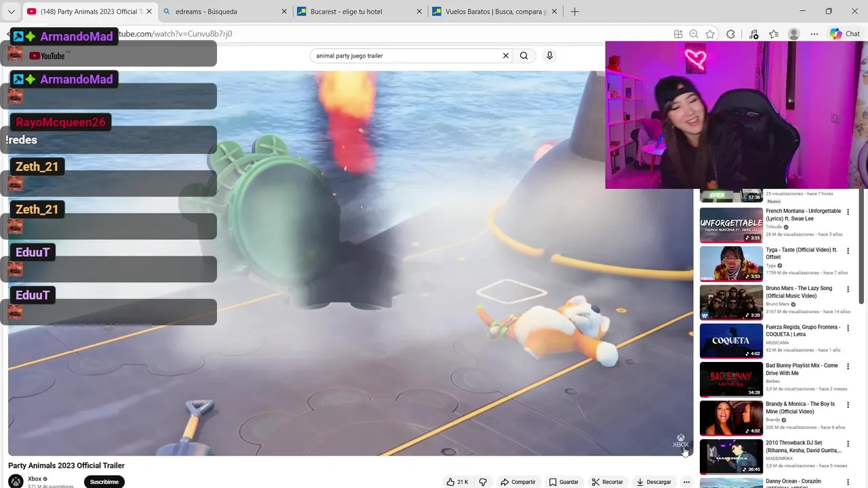The height and width of the screenshot is (488, 868).
Task: Click the YouTube search magnifier button
Action: (524, 56)
